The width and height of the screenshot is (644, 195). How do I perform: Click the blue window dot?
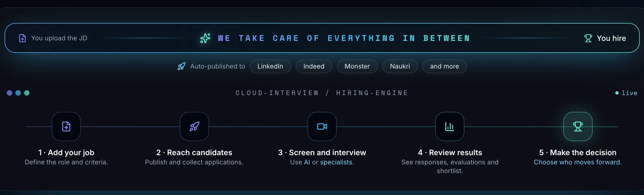pos(18,93)
